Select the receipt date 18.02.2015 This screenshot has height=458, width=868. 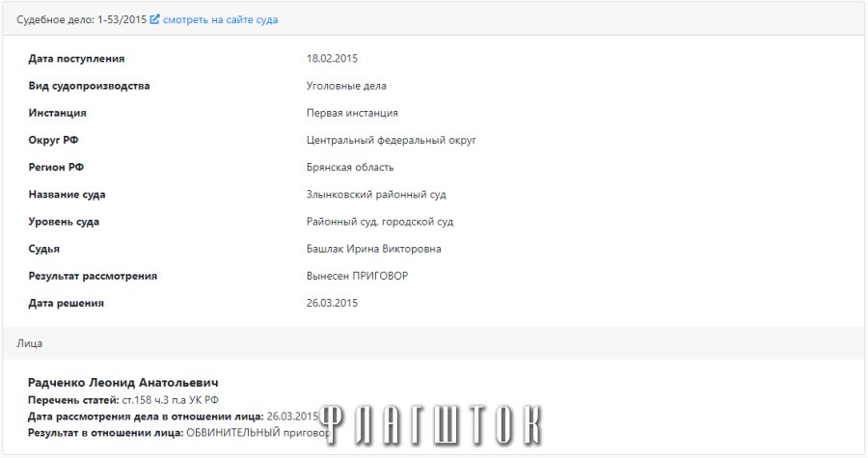coord(332,59)
